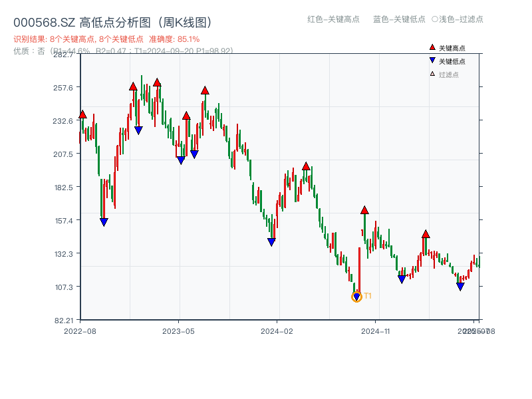The height and width of the screenshot is (399, 532).
Task: Toggle the greyed-out 过滤点 legend entry label
Action: click(448, 74)
